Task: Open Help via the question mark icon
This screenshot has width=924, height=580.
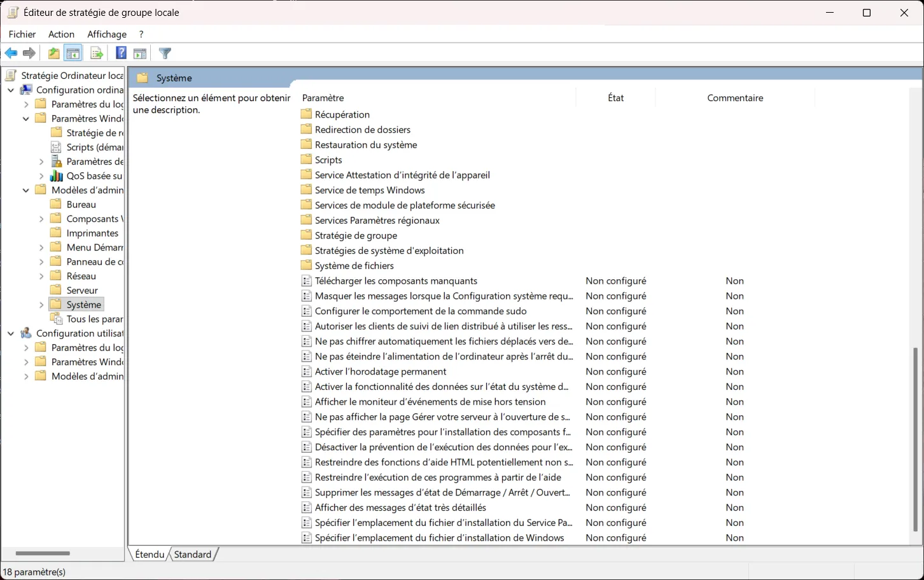Action: [120, 53]
